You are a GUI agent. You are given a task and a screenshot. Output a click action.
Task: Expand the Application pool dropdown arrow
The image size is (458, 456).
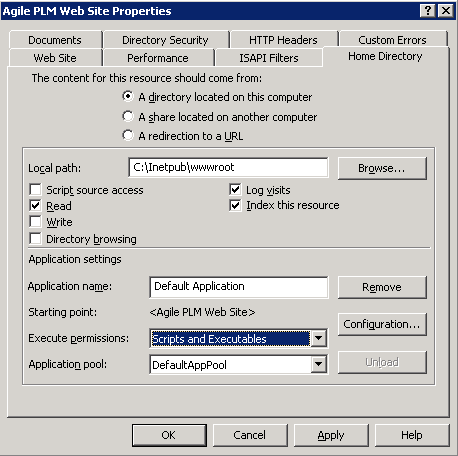tap(319, 364)
